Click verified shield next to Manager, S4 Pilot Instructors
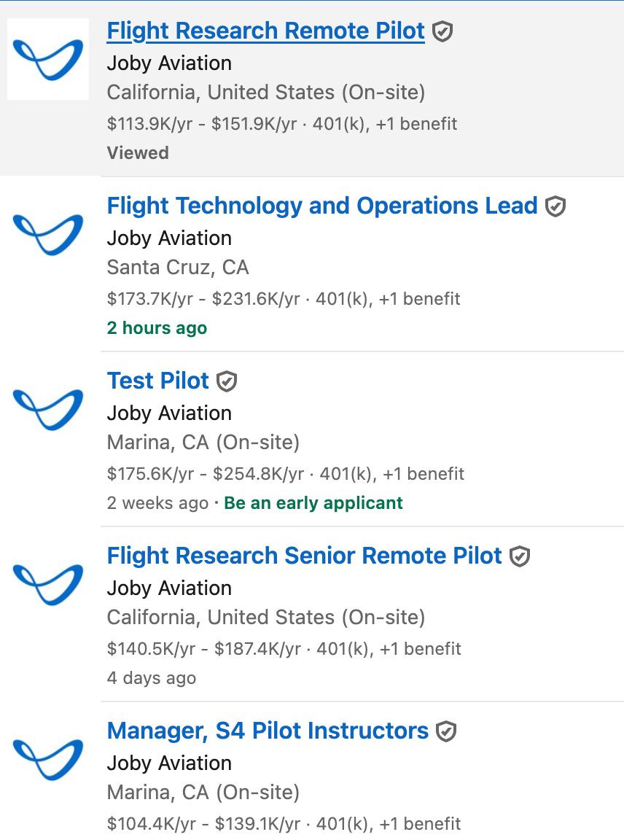 click(x=446, y=731)
